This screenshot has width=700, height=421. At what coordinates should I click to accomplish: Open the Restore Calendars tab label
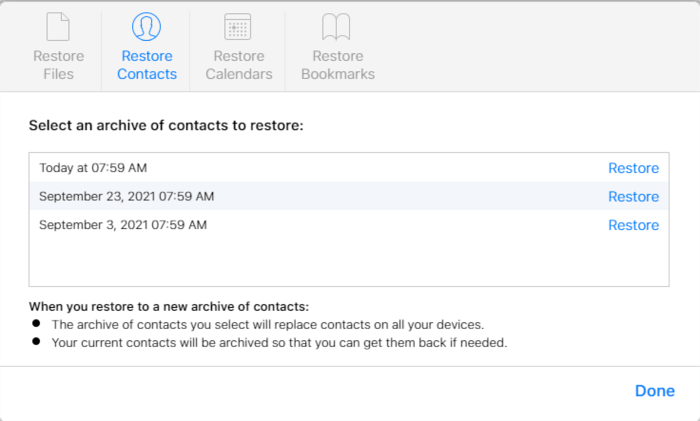pos(237,65)
